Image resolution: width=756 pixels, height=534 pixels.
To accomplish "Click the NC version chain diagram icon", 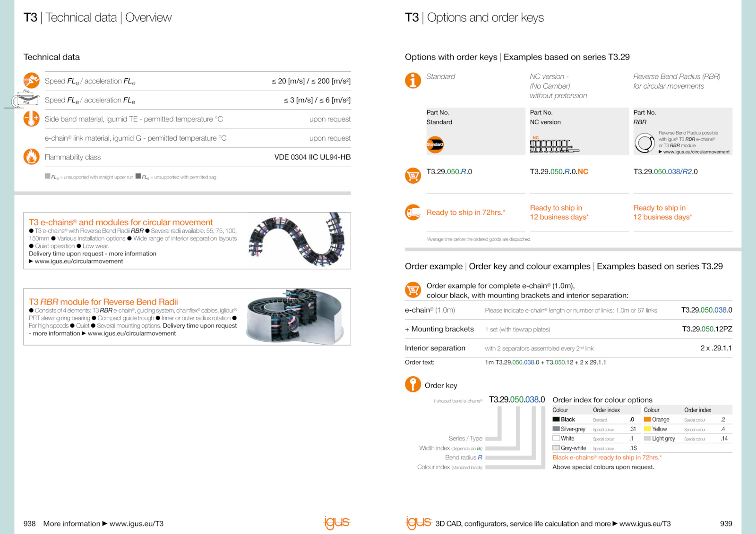I will (x=554, y=144).
